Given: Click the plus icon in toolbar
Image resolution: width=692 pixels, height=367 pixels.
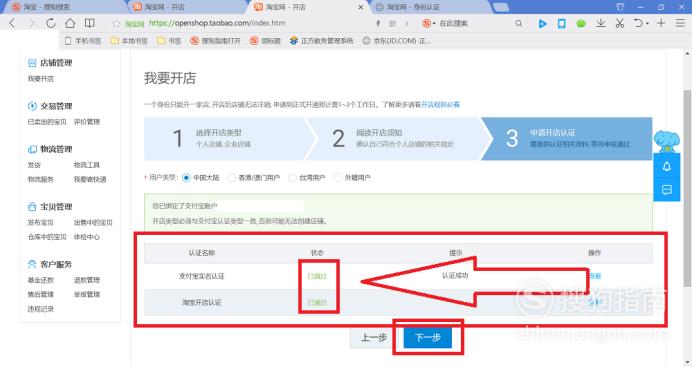Looking at the screenshot, I should pyautogui.click(x=661, y=23).
